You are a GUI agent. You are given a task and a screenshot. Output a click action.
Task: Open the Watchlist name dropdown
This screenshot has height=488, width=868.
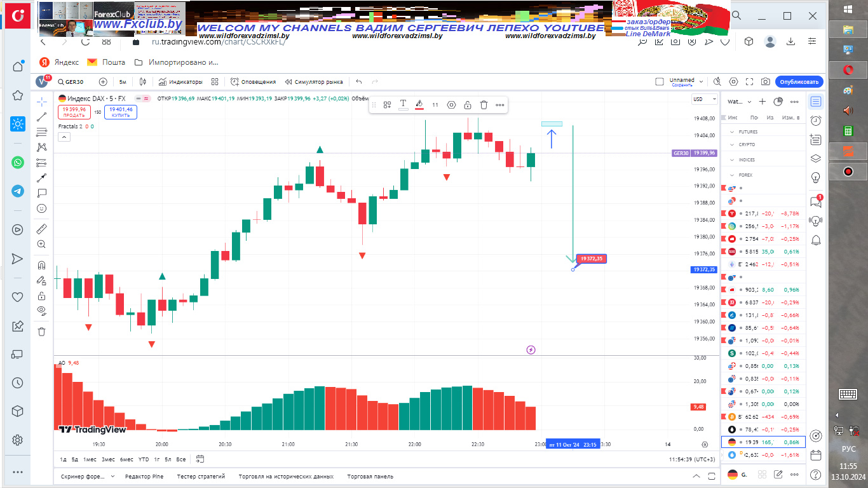coord(740,102)
